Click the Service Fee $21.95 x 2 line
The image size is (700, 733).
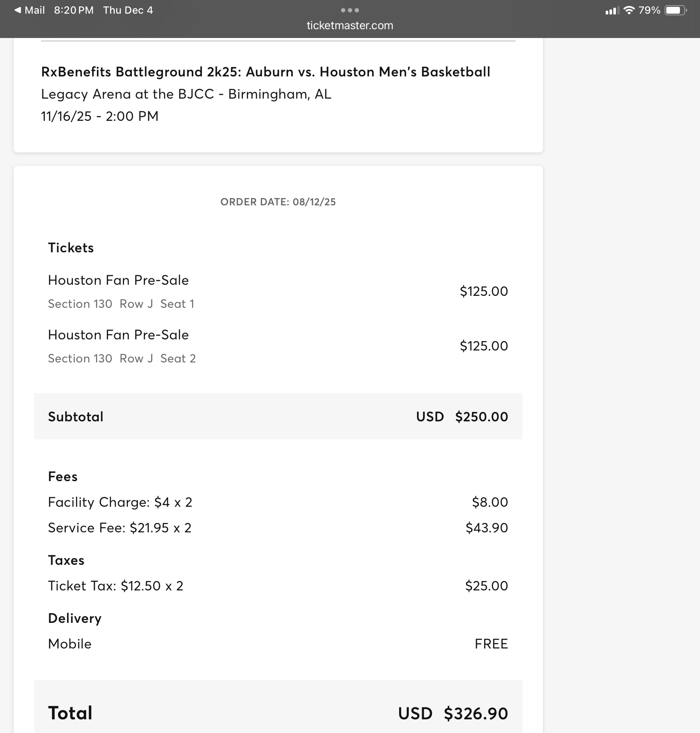click(x=120, y=528)
